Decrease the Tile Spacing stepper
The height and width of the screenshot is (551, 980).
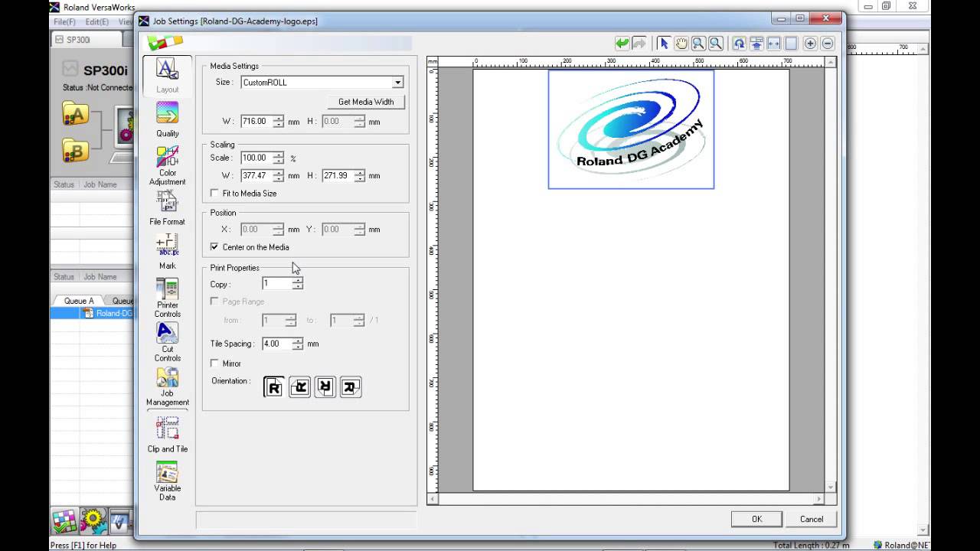click(x=298, y=347)
